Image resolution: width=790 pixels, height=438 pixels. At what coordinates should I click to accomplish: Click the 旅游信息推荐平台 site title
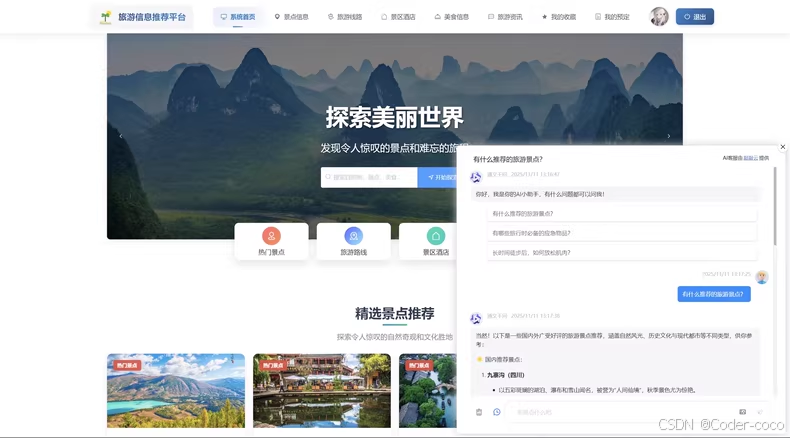152,17
